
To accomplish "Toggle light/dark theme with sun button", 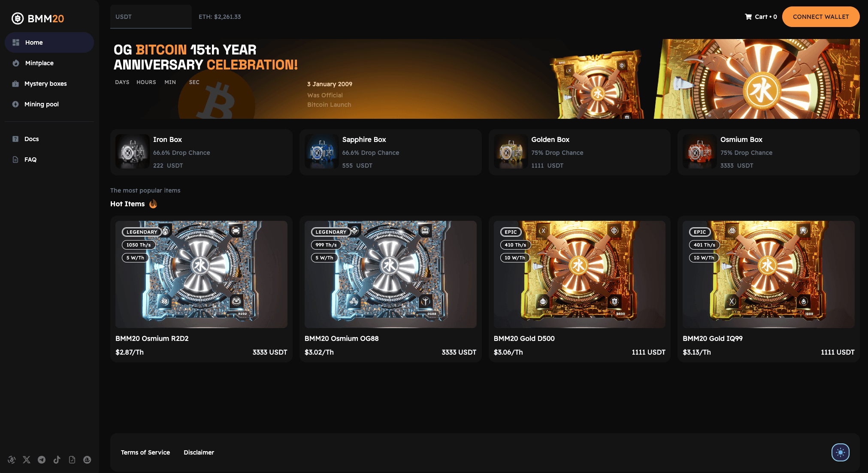I will click(x=840, y=452).
